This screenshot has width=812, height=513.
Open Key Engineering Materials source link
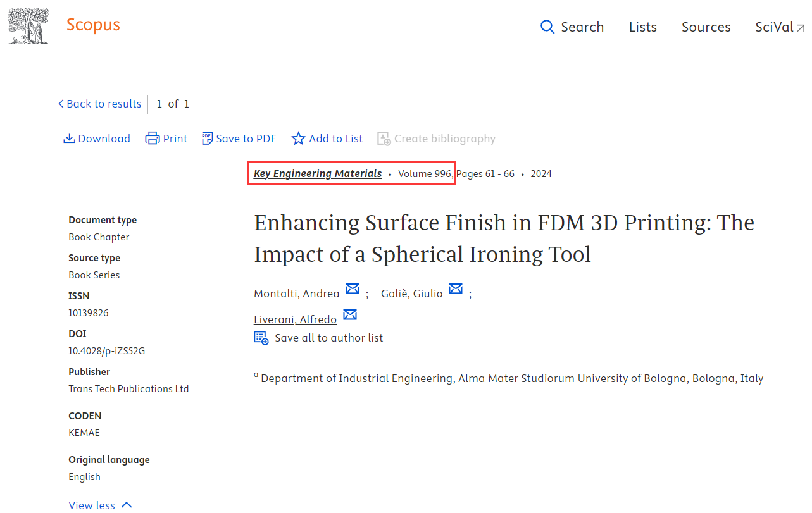[x=318, y=173]
